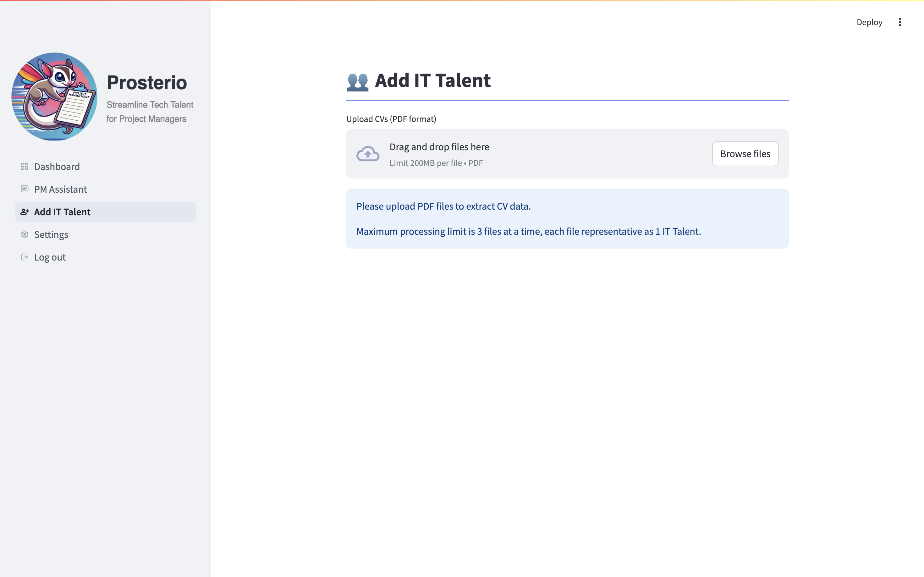
Task: Open the Settings page
Action: pyautogui.click(x=51, y=234)
